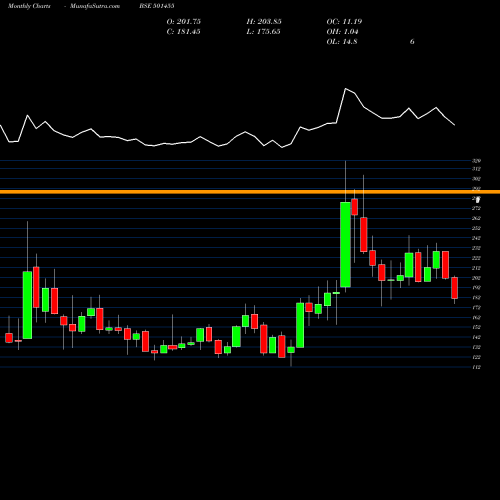
Task: Select the 152 price axis label
Action: click(x=476, y=327)
